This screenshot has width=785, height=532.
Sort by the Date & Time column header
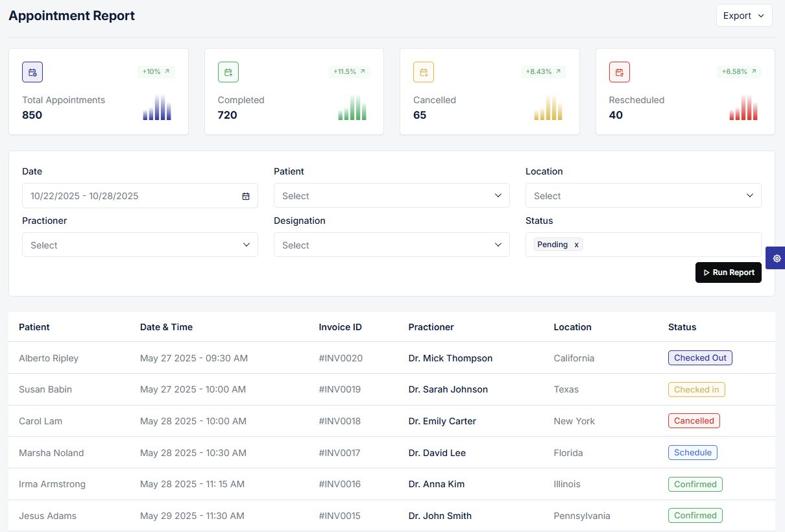point(166,327)
